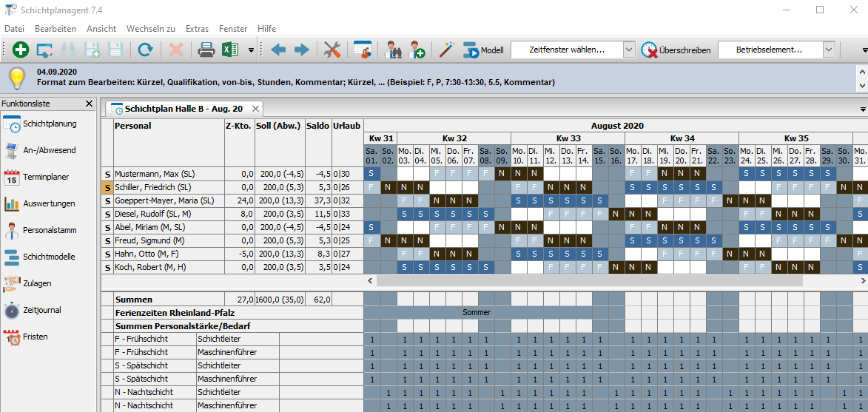The height and width of the screenshot is (412, 868).
Task: Expand the Zeitfenster wählen dropdown
Action: click(x=628, y=50)
